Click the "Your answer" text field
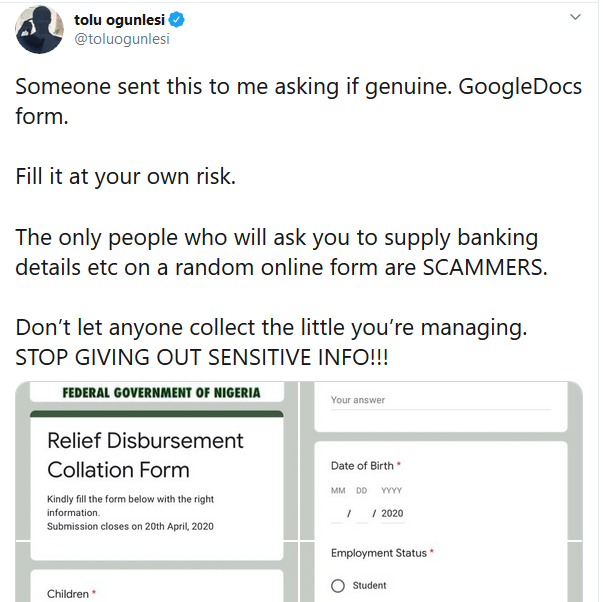 click(440, 400)
